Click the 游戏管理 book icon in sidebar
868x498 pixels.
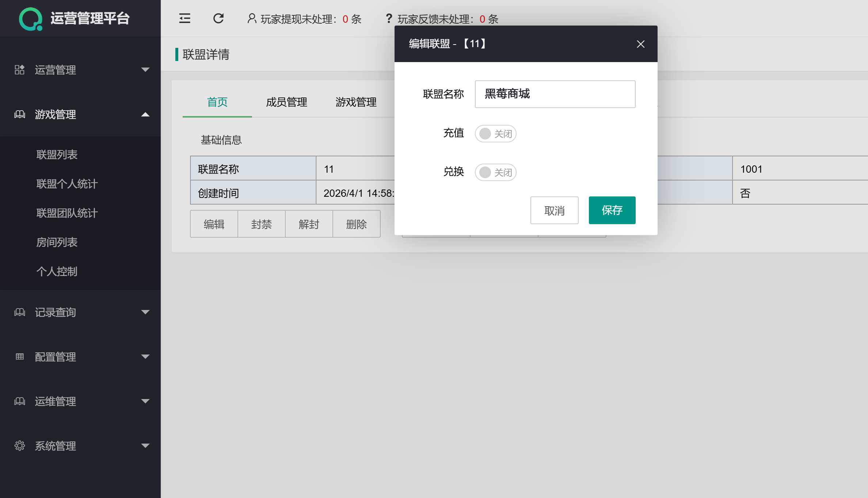[20, 115]
